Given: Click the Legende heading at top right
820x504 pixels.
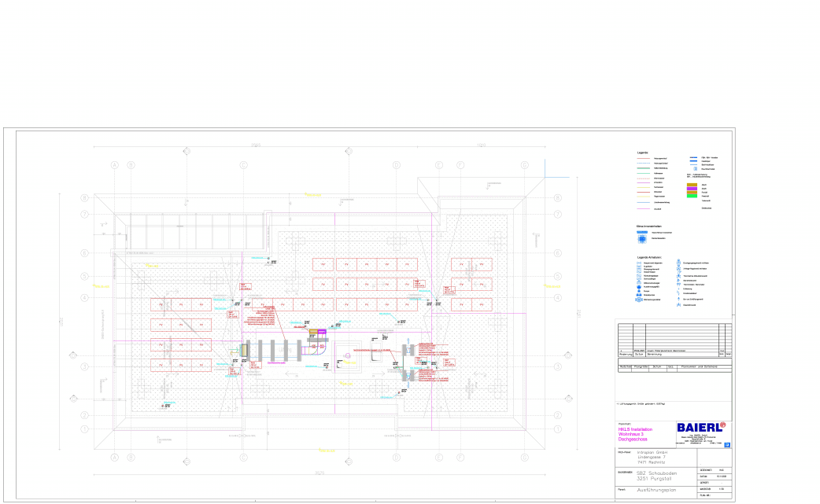Looking at the screenshot, I should 642,153.
